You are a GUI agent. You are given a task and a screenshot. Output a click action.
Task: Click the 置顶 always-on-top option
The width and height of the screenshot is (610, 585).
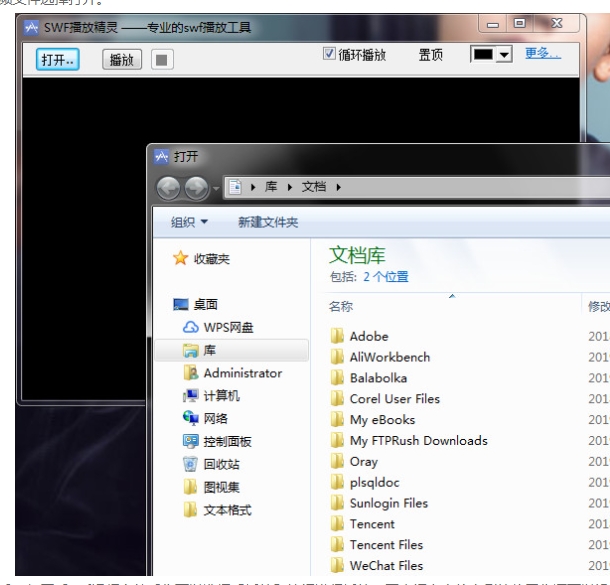tap(430, 55)
